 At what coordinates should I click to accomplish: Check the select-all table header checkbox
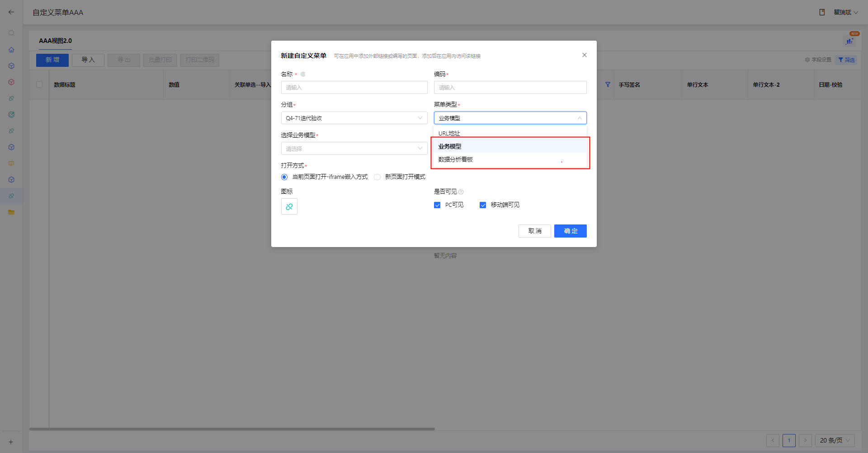[x=39, y=84]
